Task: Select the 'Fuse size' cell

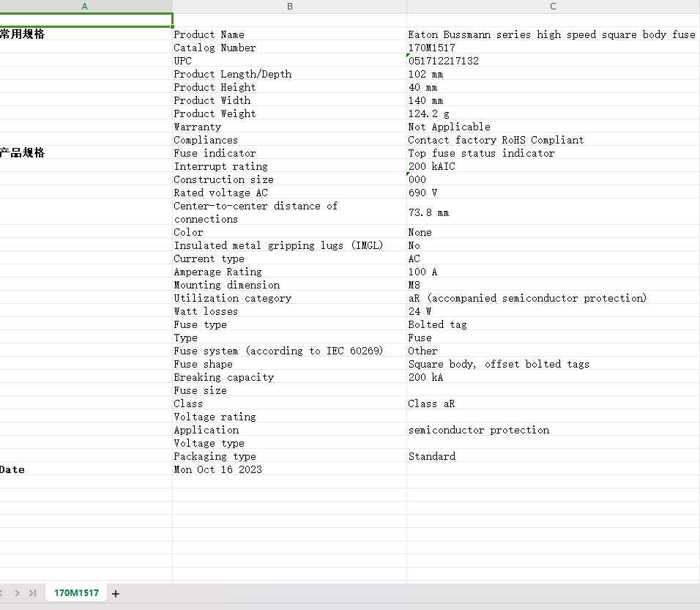Action: click(x=290, y=390)
